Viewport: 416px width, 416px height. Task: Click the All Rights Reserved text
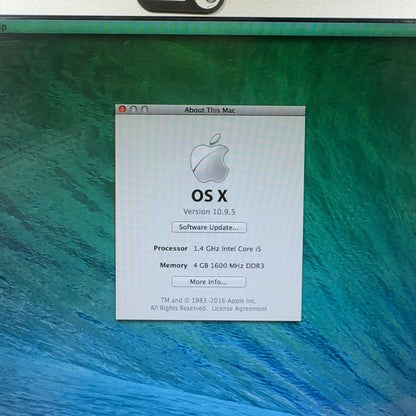point(178,308)
